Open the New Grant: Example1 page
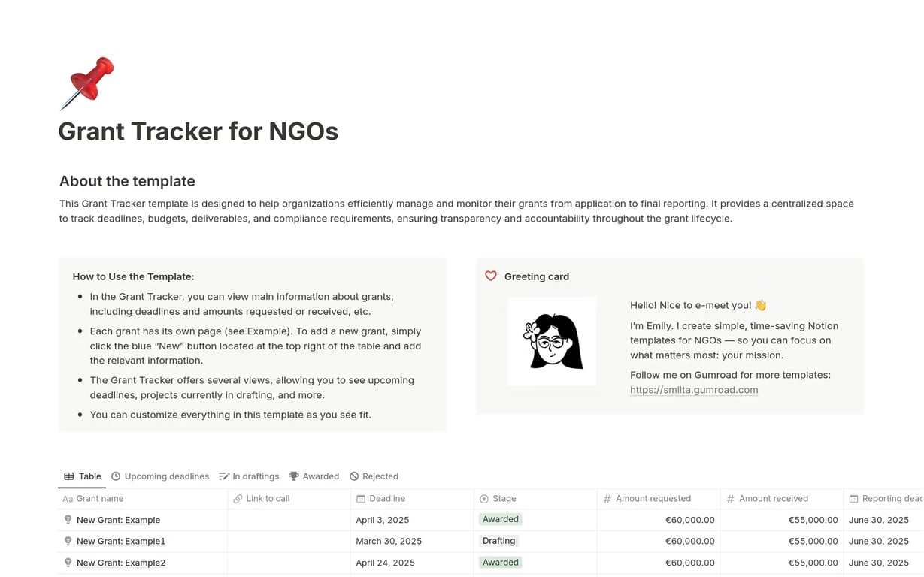 pyautogui.click(x=121, y=541)
